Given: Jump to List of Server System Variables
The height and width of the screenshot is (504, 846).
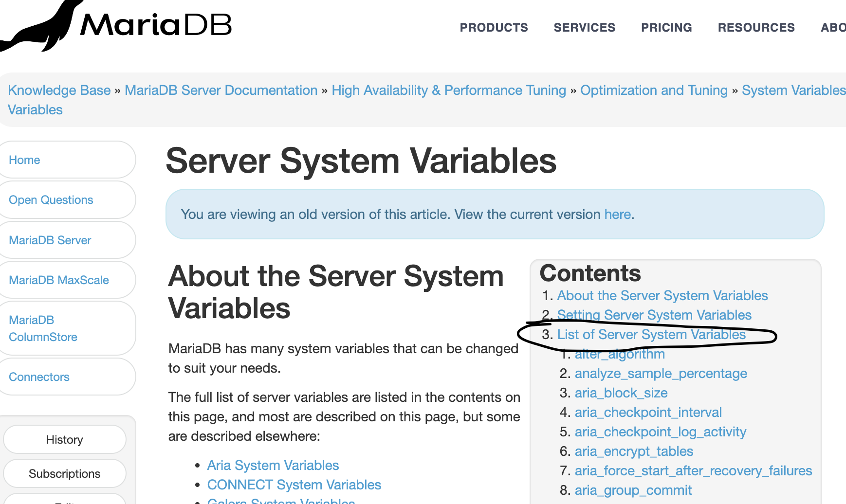Looking at the screenshot, I should coord(651,335).
